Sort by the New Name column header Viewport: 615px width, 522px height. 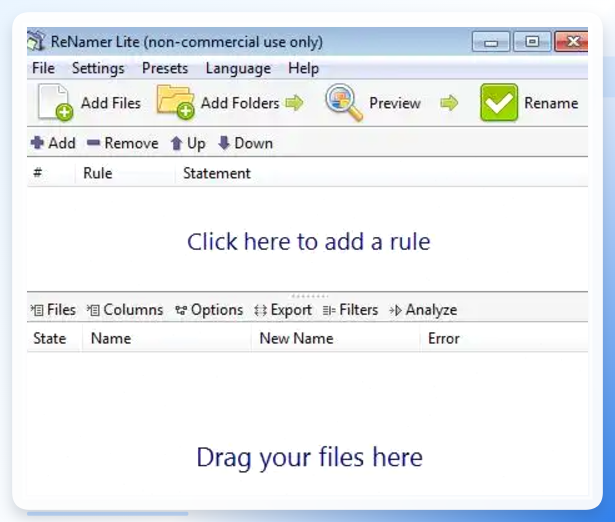(335, 338)
